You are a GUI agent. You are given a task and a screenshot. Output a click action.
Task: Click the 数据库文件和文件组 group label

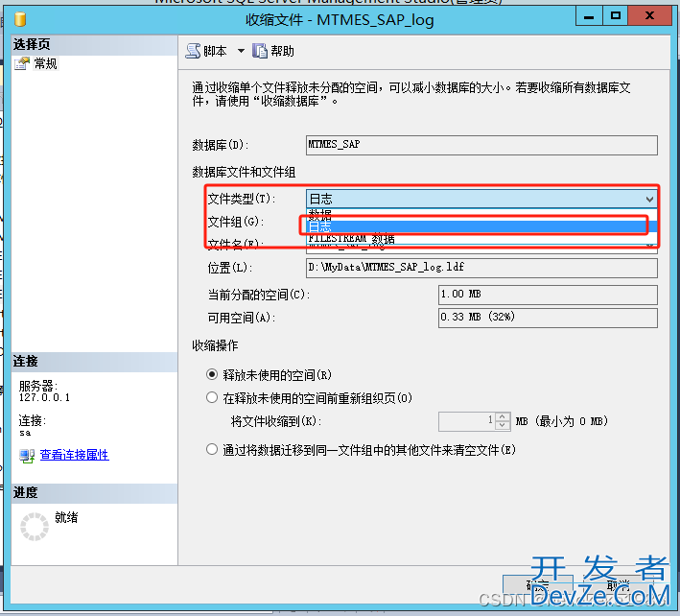(x=244, y=172)
